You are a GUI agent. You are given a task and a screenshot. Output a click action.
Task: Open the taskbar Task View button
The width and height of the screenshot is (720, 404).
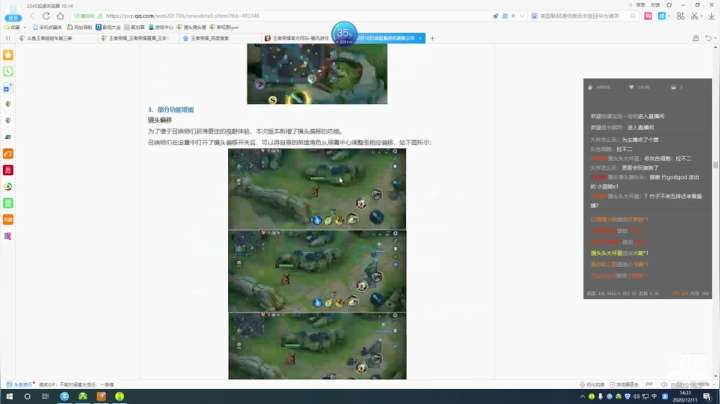[x=45, y=396]
